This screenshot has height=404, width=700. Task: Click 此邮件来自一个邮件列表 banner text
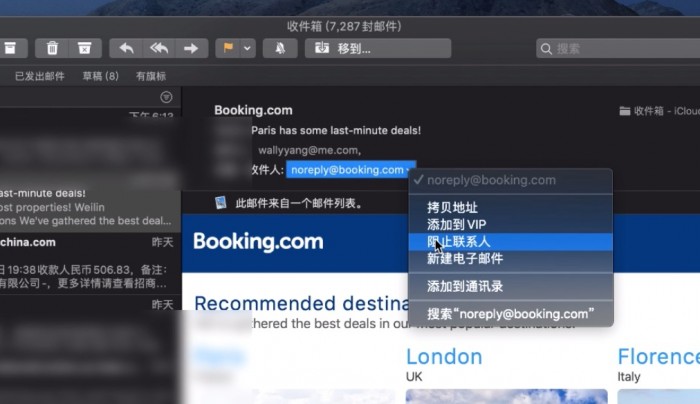tap(299, 204)
